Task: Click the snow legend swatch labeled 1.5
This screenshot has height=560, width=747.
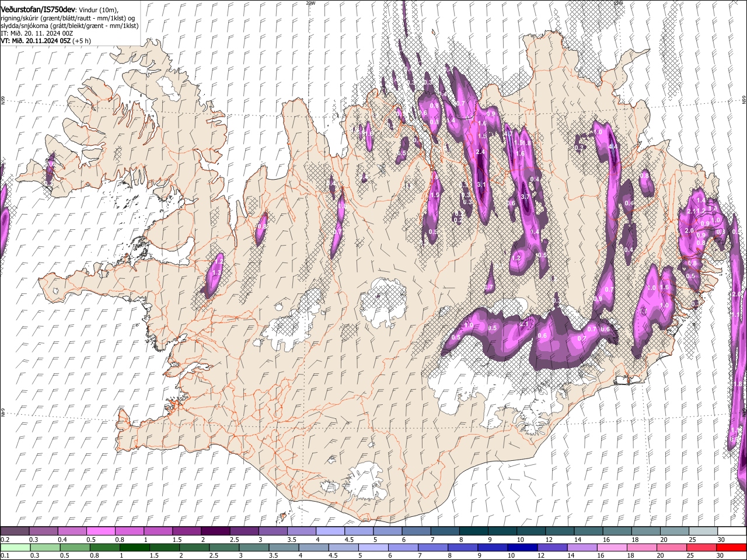Action: (x=186, y=531)
